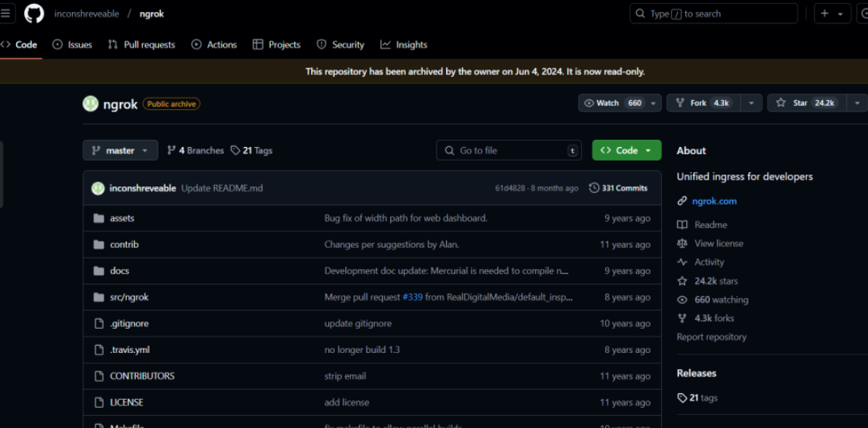868x428 pixels.
Task: Click the ngrok repository avatar icon
Action: click(x=91, y=103)
